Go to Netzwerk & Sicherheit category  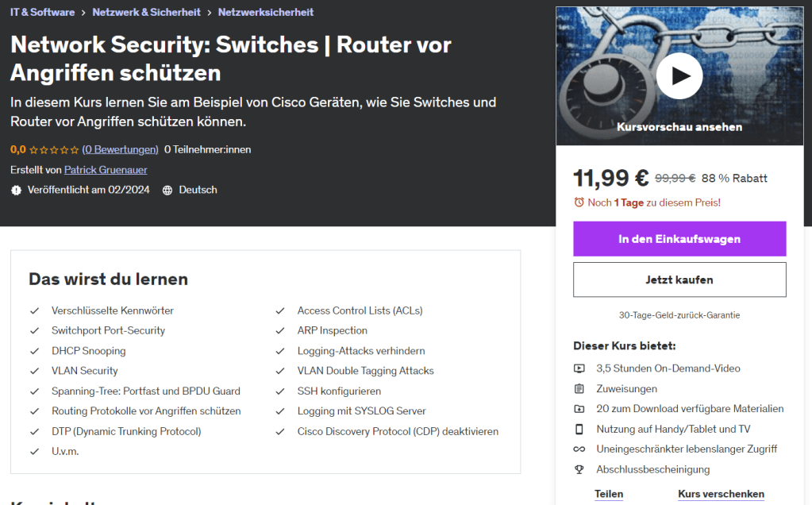click(146, 12)
